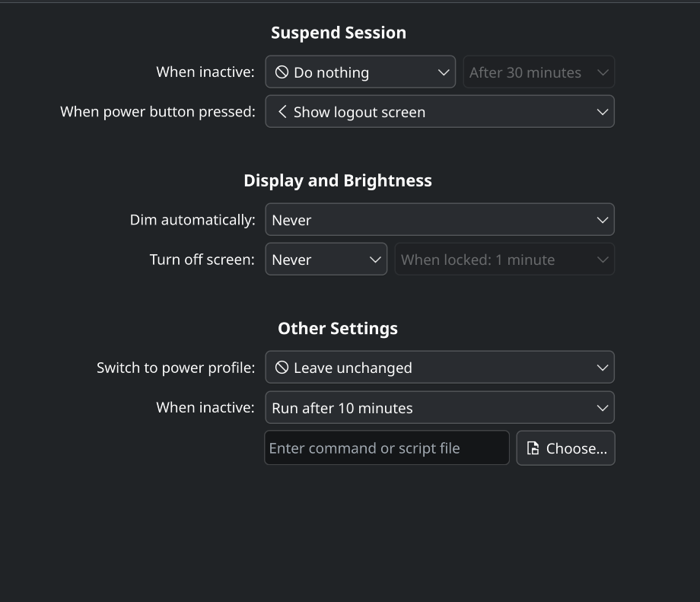Focus the Enter command or script file field

(x=387, y=448)
